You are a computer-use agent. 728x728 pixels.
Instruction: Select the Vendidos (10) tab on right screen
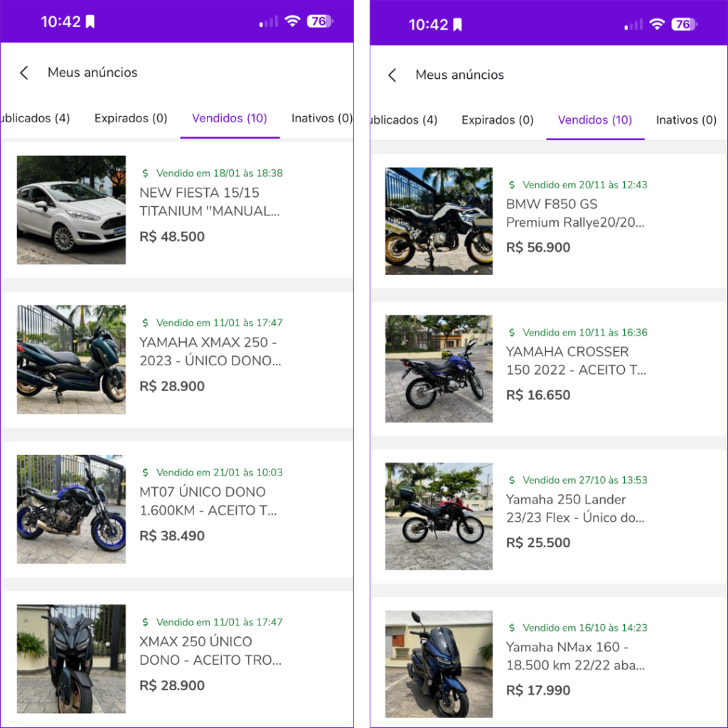tap(595, 120)
